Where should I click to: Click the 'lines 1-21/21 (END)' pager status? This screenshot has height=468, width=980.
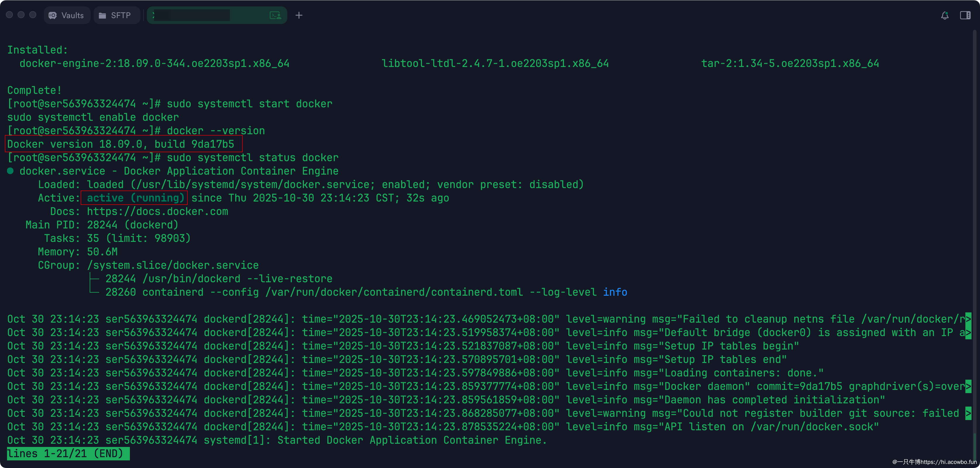68,454
